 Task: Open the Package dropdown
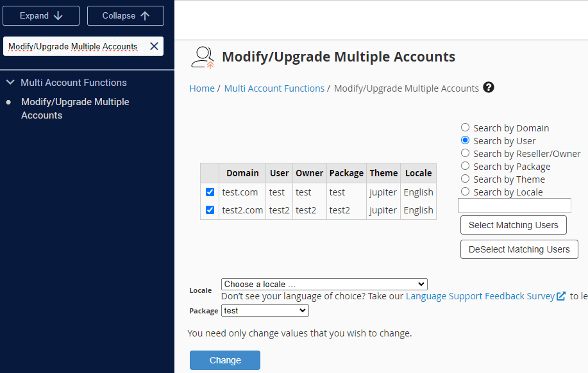point(265,310)
